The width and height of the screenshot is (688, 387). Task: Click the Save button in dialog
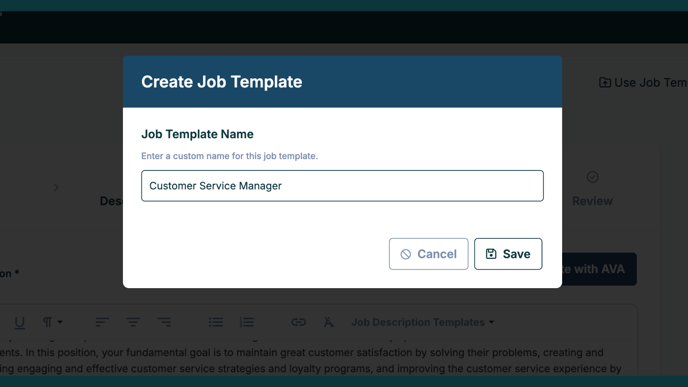[x=508, y=254]
